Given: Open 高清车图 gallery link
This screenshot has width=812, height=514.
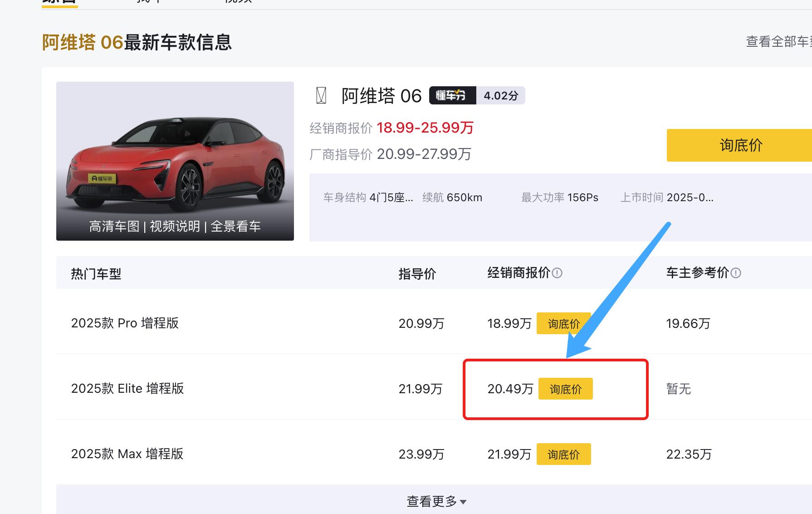Looking at the screenshot, I should tap(114, 226).
